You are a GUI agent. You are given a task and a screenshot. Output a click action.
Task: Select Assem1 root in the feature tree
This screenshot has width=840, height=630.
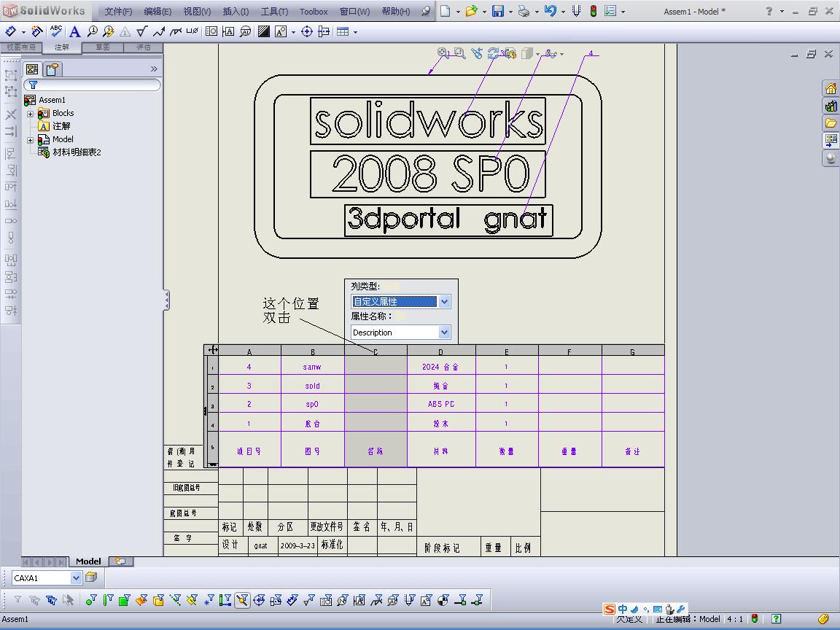coord(52,100)
